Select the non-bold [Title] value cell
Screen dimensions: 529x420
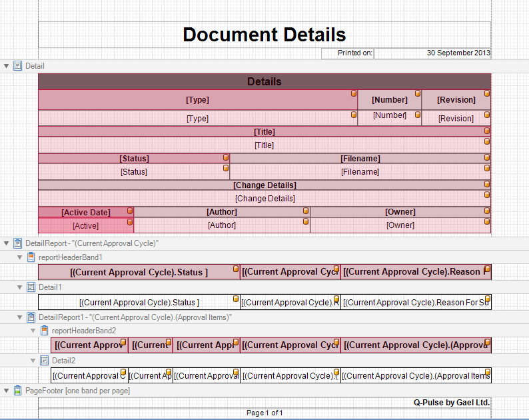tap(264, 145)
